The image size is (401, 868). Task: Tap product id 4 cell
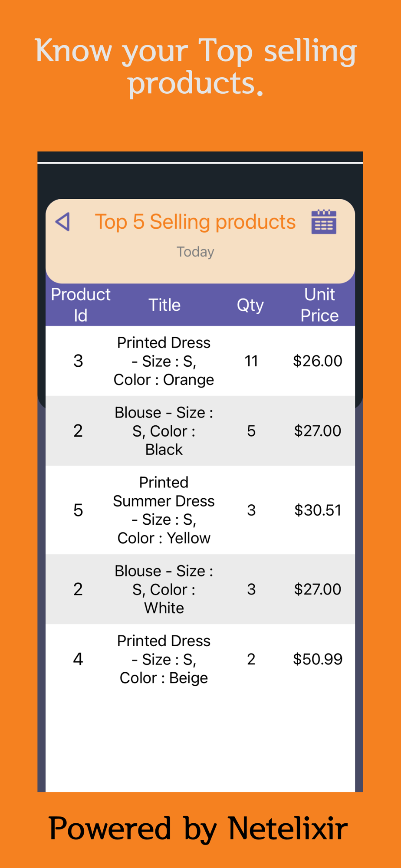[78, 659]
